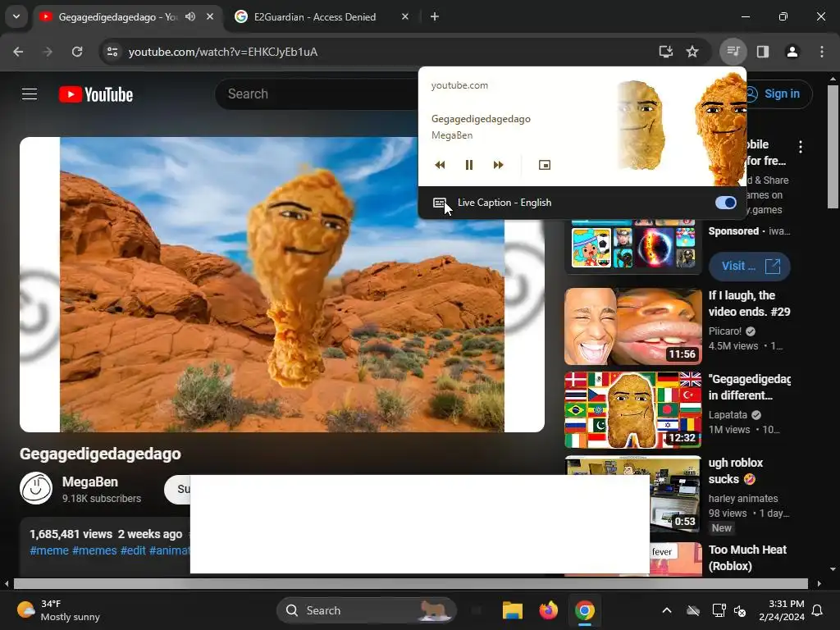Go back to the previous page

[x=18, y=52]
